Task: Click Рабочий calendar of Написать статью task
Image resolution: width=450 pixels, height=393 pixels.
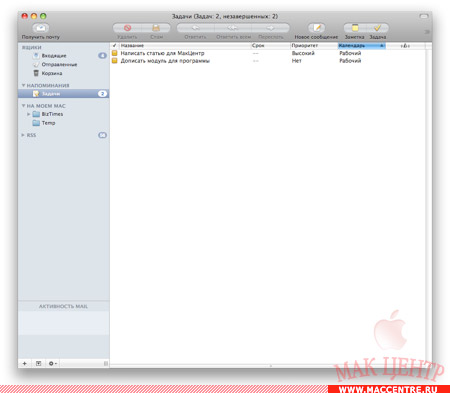Action: 350,53
